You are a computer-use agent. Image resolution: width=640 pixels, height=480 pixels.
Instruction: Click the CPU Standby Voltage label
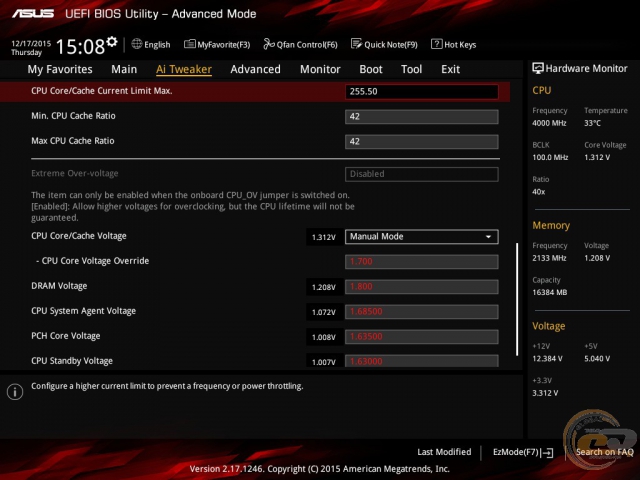click(72, 361)
